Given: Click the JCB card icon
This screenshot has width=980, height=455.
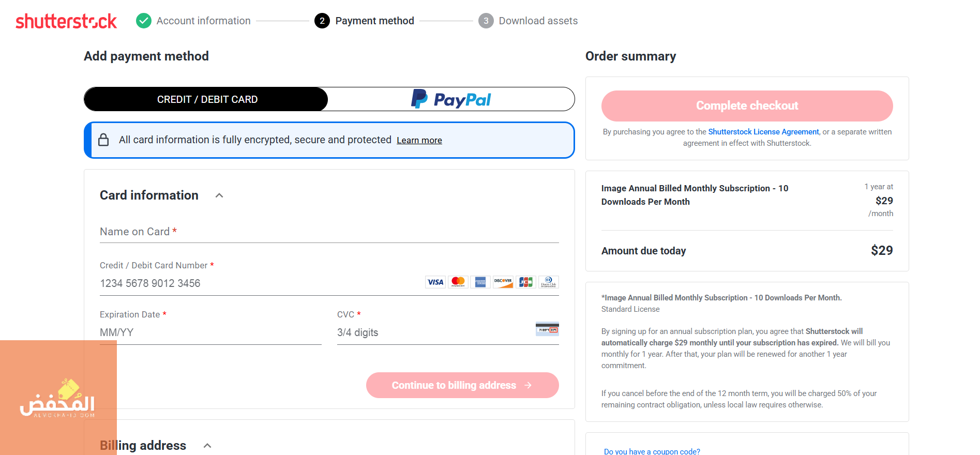Looking at the screenshot, I should (526, 282).
